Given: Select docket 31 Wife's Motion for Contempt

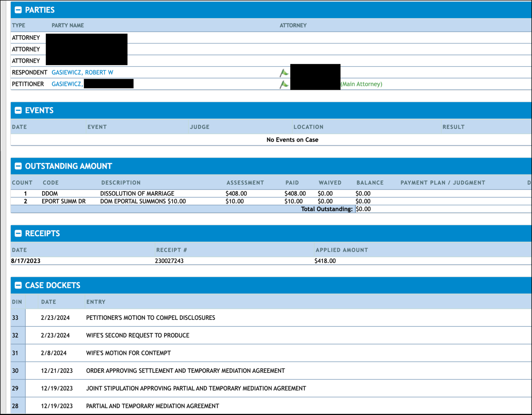Looking at the screenshot, I should (128, 353).
